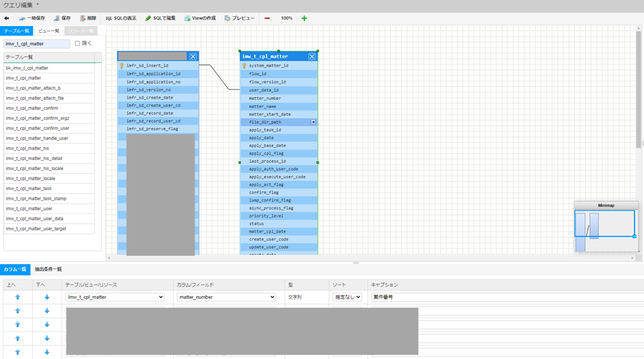Select imw_t_cpl_matter_his_detail in list

pyautogui.click(x=49, y=159)
